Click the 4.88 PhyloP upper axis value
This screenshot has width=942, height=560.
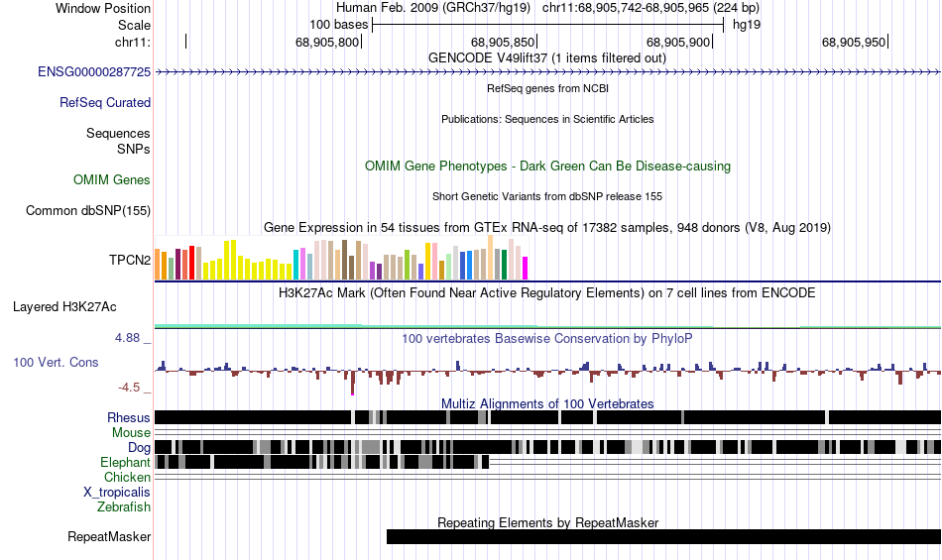point(127,338)
